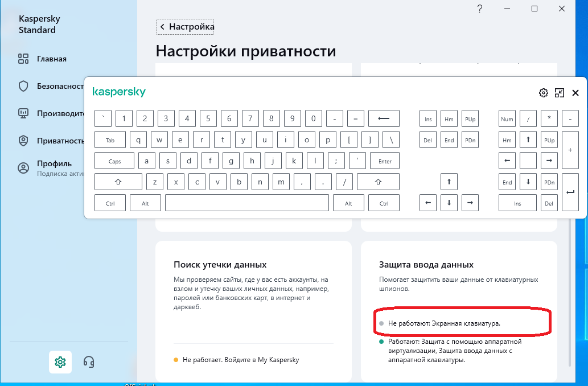Open the virtual keyboard settings gear

point(544,93)
